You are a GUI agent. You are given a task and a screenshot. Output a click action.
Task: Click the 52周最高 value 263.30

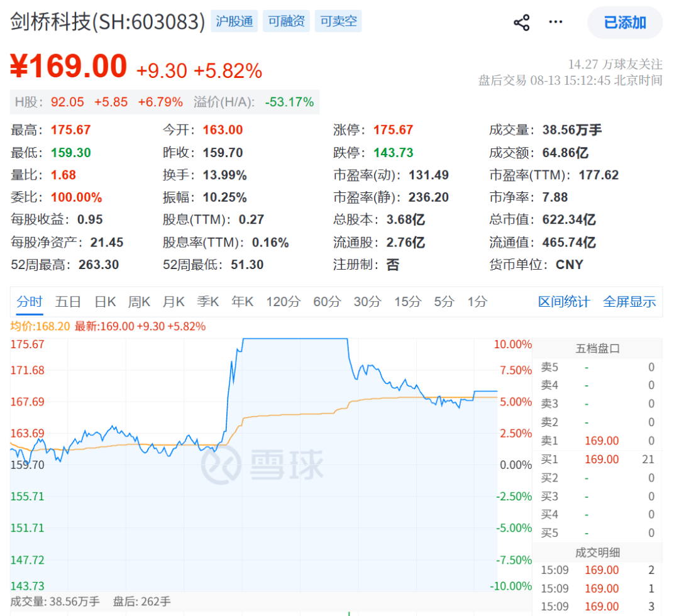click(98, 265)
